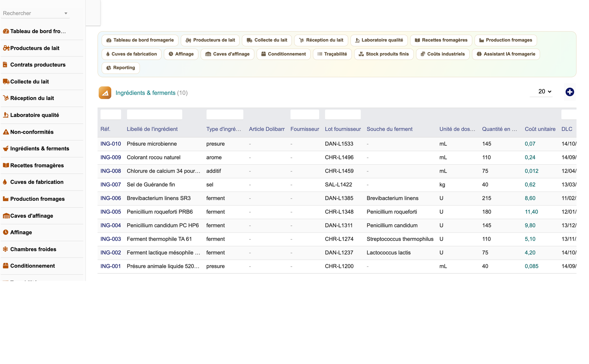Image resolution: width=589 pixels, height=364 pixels.
Task: Sort by Réf. column header
Action: (x=105, y=129)
